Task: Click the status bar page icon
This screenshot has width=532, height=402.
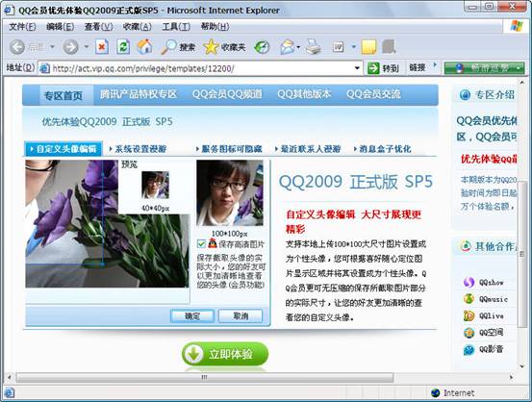Action: click(10, 392)
